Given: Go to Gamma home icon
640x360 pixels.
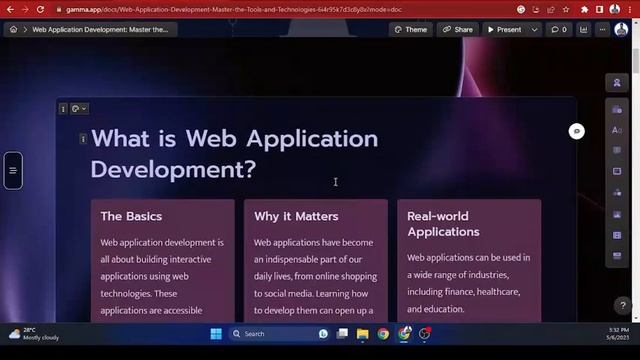Looking at the screenshot, I should pos(13,29).
